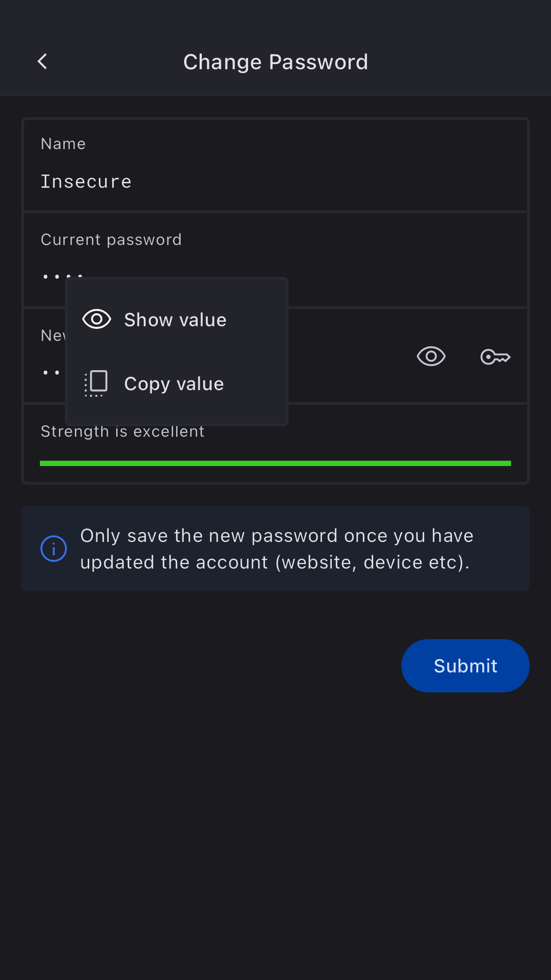
Task: Click the Change Password header title
Action: pyautogui.click(x=275, y=62)
